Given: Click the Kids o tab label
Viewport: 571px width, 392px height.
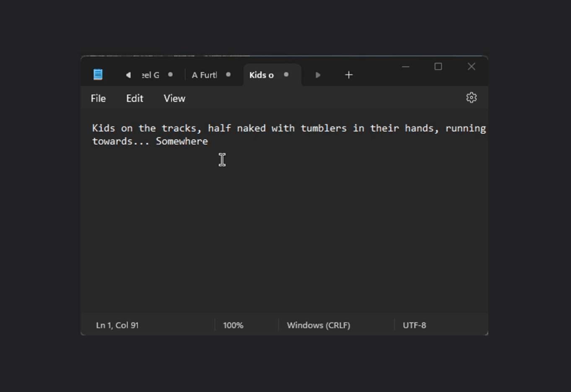Looking at the screenshot, I should point(261,75).
